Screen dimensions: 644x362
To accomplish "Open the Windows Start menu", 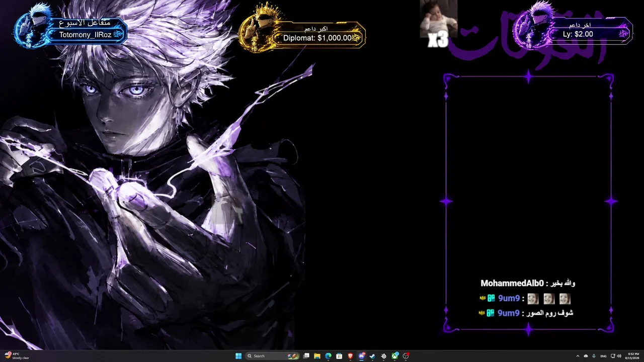I will (238, 356).
